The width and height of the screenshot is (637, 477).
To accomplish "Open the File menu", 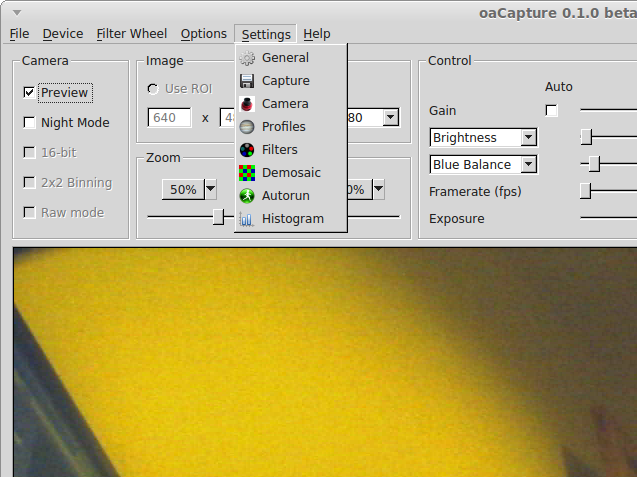I will pyautogui.click(x=19, y=34).
